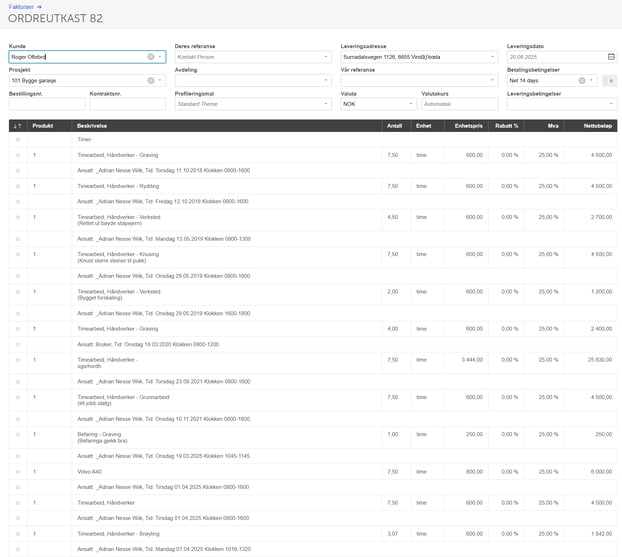
Task: Click the sort arrows in table header
Action: [17, 126]
